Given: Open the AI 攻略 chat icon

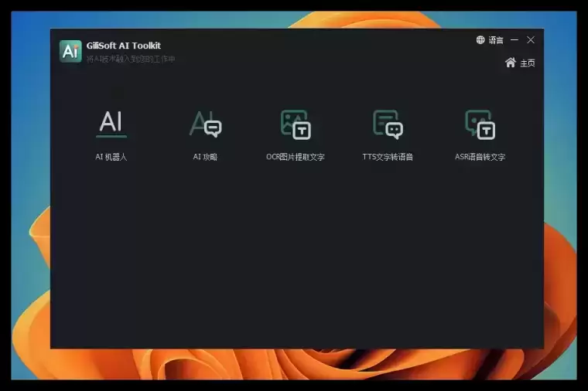Looking at the screenshot, I should click(206, 124).
